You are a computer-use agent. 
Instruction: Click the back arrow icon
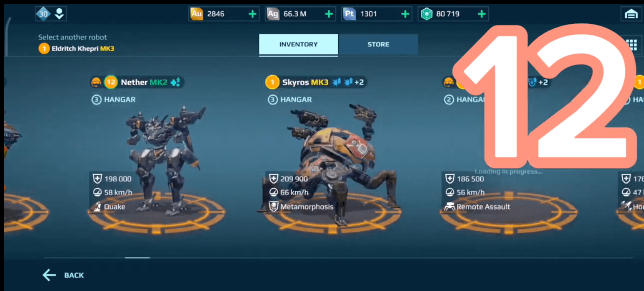tap(49, 275)
